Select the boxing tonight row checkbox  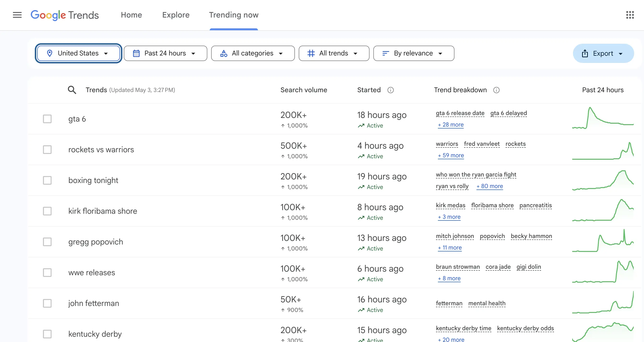coord(47,180)
